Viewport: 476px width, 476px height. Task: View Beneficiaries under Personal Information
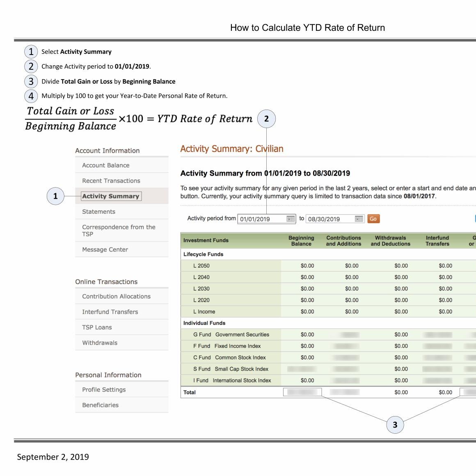[x=101, y=405]
